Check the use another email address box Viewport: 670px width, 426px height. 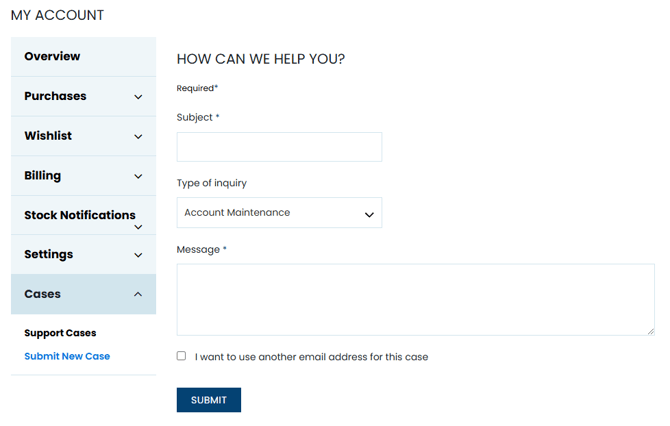[182, 356]
